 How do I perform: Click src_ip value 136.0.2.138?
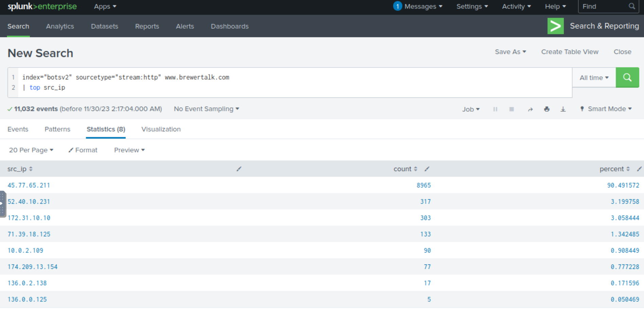[x=27, y=283]
